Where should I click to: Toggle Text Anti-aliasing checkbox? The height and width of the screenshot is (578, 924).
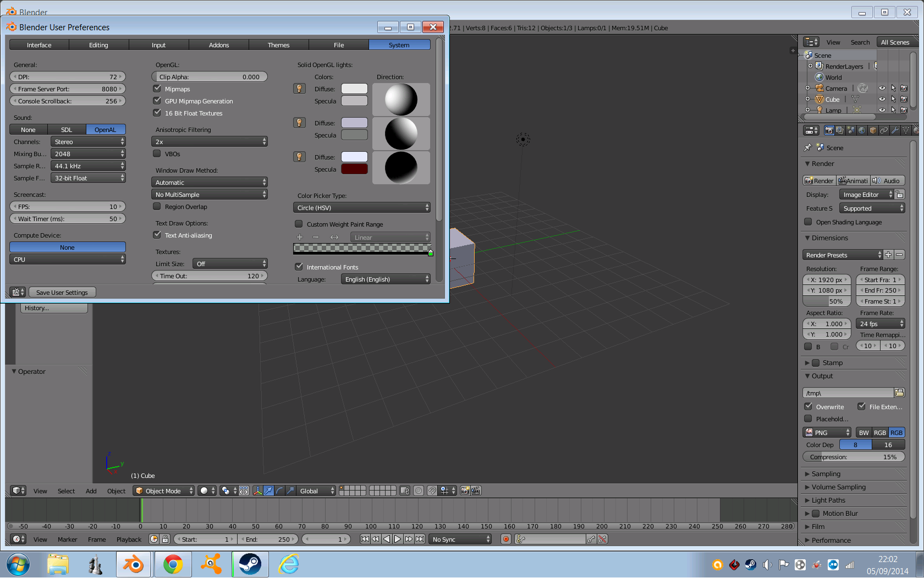(157, 235)
